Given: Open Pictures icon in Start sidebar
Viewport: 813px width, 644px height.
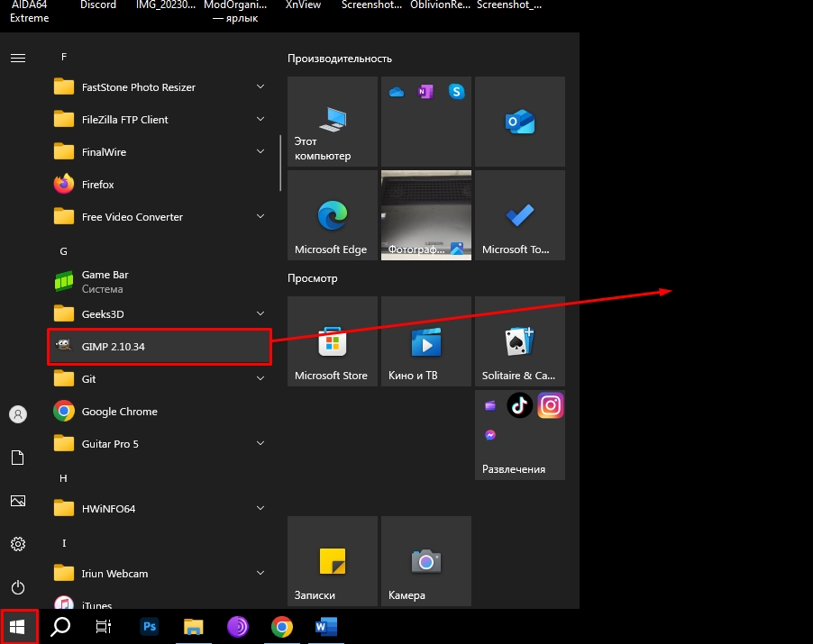Looking at the screenshot, I should 18,501.
